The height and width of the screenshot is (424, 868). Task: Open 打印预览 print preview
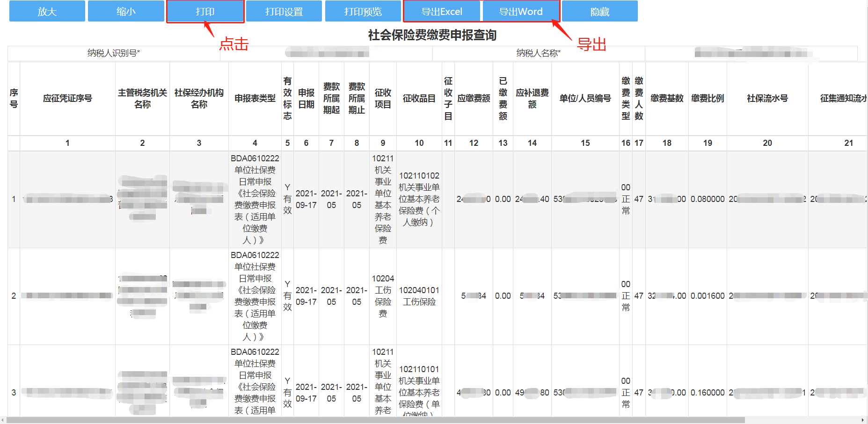coord(363,11)
